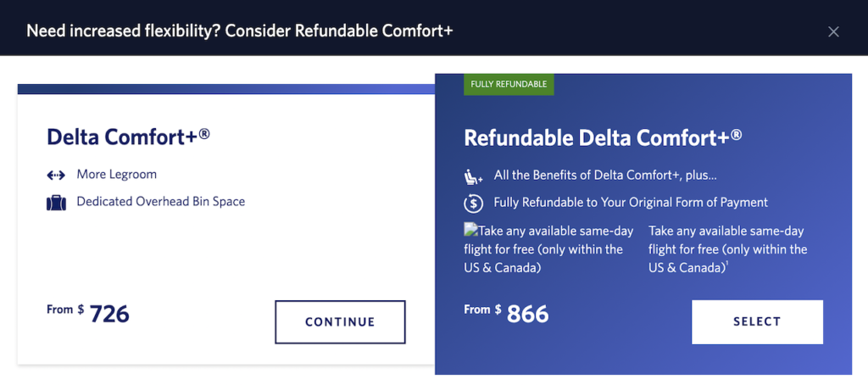The width and height of the screenshot is (868, 385).
Task: Click the broken image before same-day flight text
Action: click(470, 230)
